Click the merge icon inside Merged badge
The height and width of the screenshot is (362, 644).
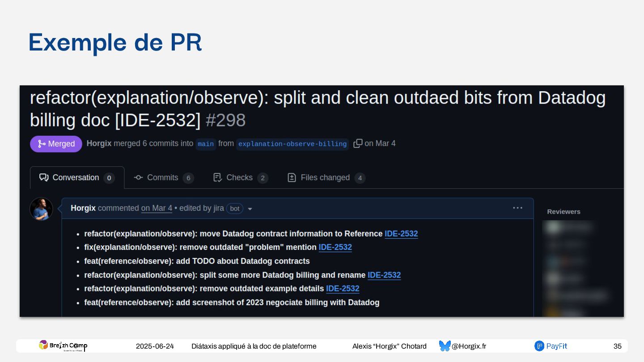tap(42, 144)
